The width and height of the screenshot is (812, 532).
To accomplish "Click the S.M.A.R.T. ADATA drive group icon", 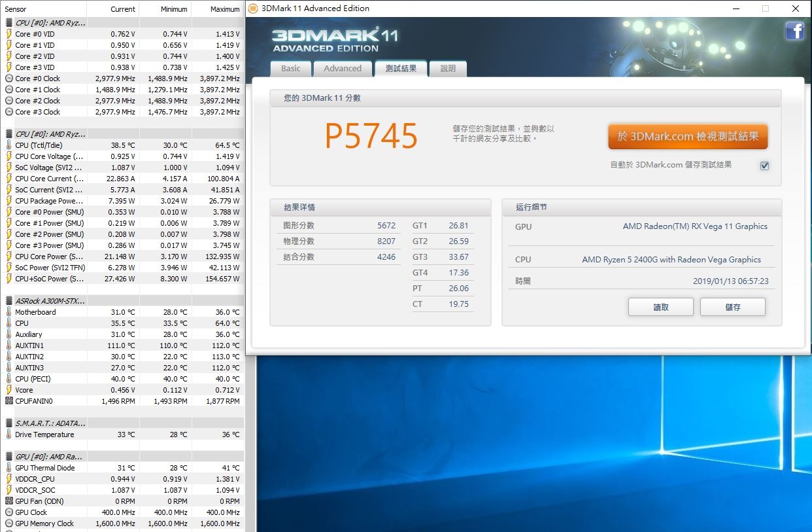I will 8,423.
